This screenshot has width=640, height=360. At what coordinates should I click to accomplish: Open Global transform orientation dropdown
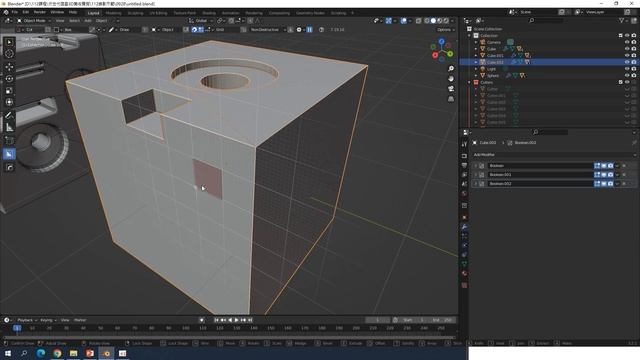200,21
